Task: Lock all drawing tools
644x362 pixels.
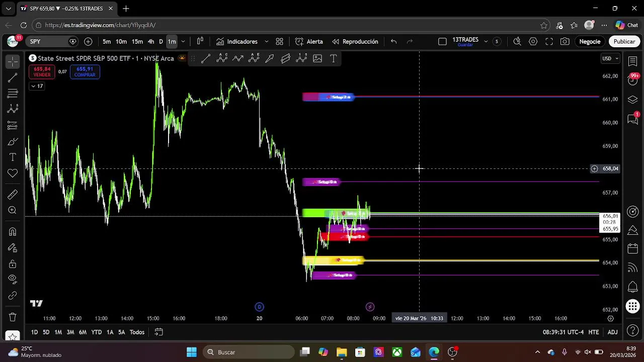Action: 13,264
